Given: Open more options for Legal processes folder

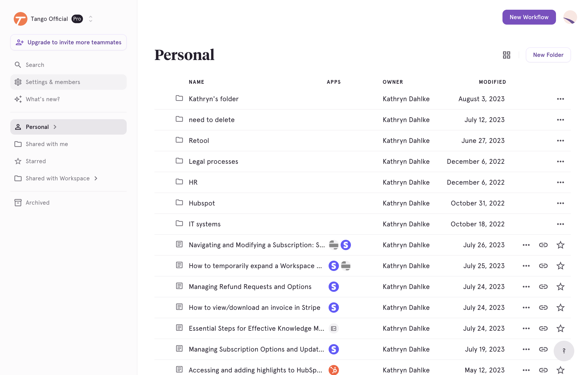Looking at the screenshot, I should [x=560, y=161].
